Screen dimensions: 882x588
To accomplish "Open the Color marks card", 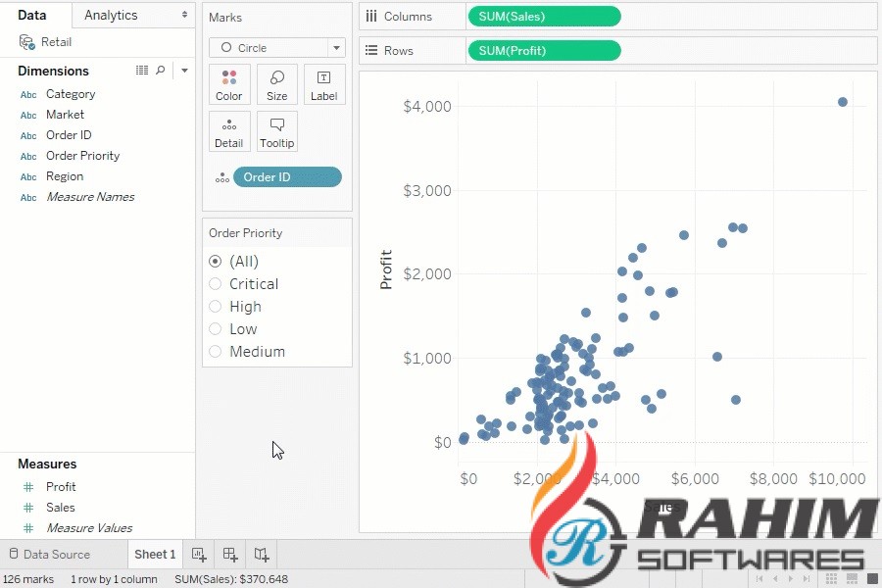I will (x=229, y=84).
